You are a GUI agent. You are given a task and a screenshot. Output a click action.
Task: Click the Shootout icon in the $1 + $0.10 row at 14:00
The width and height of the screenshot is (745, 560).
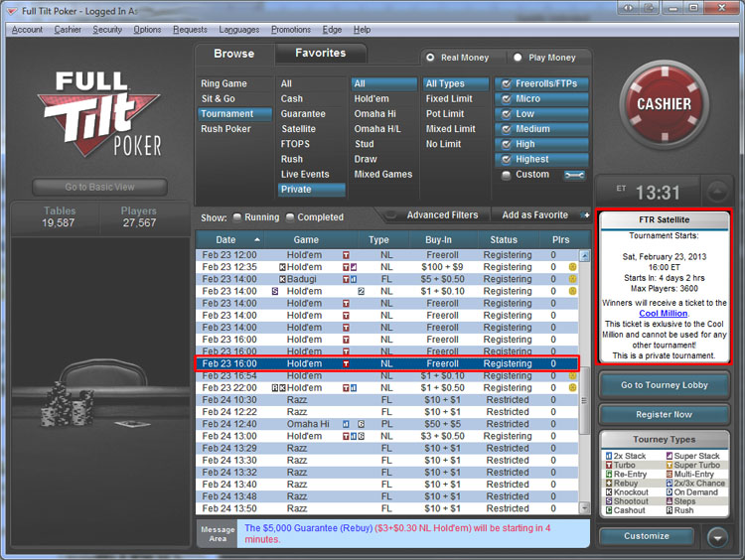coord(274,291)
